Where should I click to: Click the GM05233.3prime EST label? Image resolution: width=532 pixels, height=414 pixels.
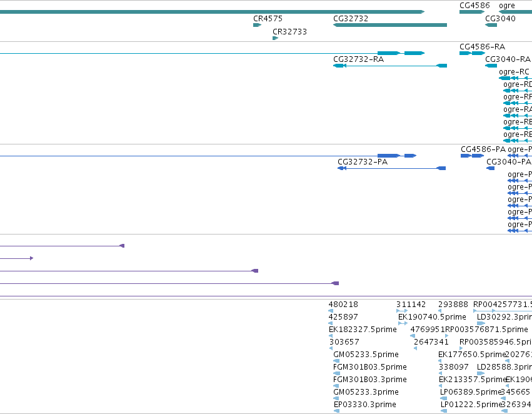366,392
